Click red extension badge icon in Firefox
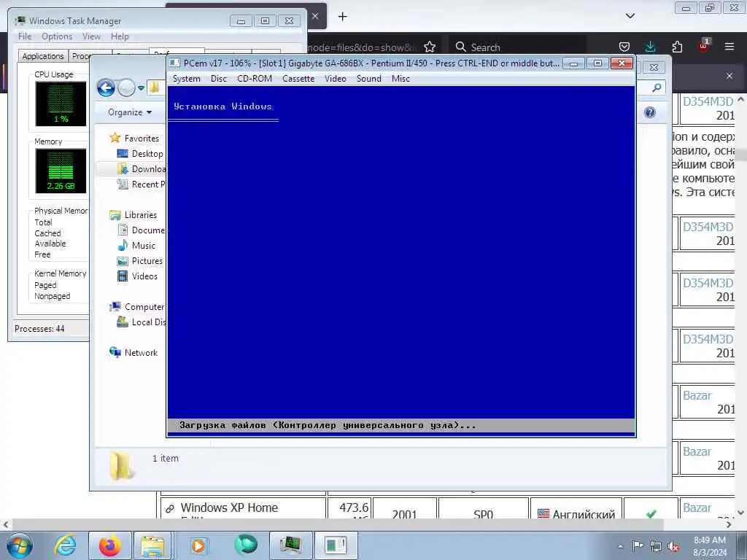 point(704,46)
